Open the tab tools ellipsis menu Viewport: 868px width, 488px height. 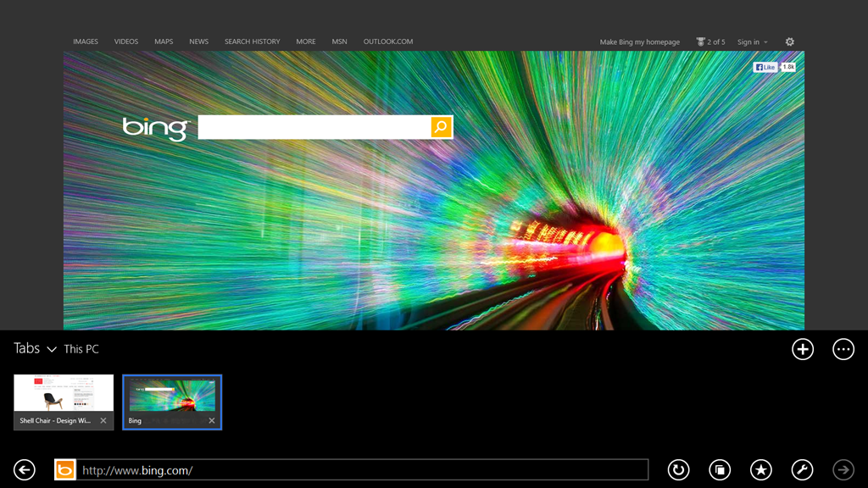coord(843,349)
